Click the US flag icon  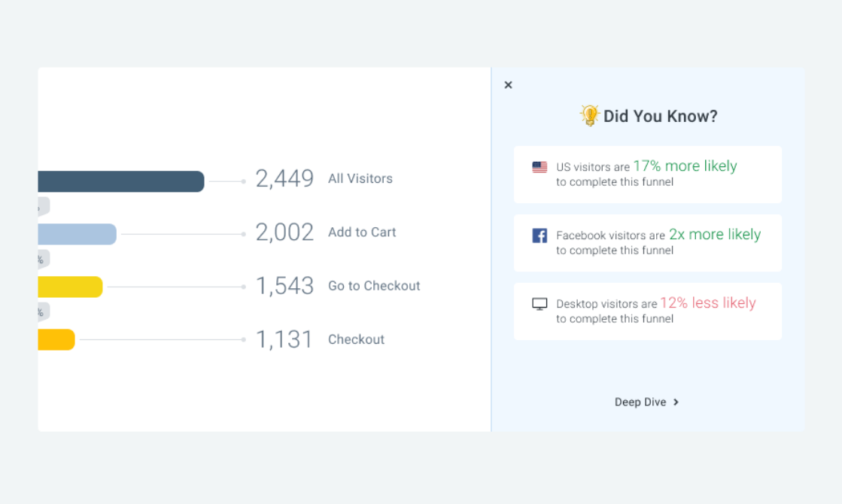(x=540, y=167)
